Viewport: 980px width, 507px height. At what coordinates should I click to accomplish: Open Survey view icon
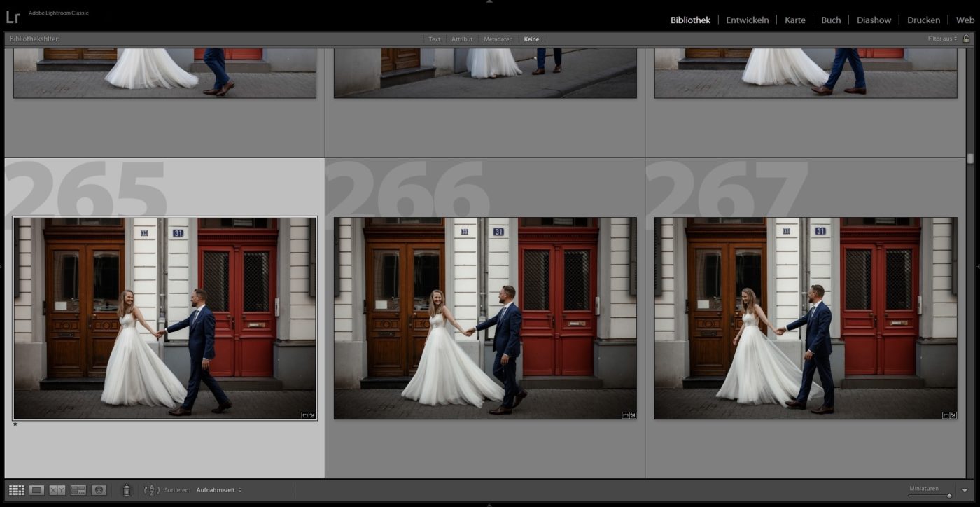click(78, 490)
